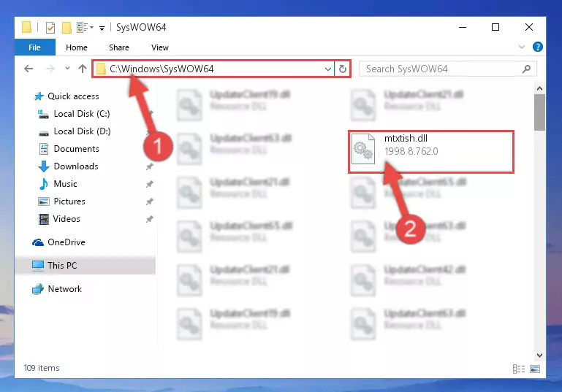Click the Quick access star icon
562x392 pixels.
pos(38,96)
